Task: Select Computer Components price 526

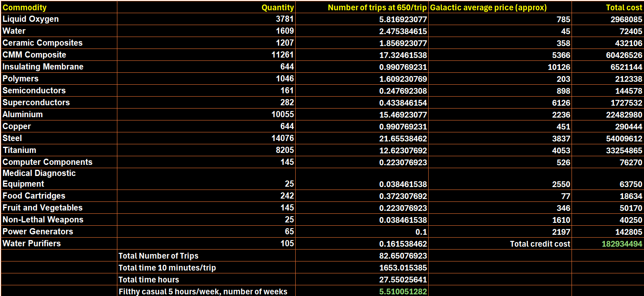Action: tap(500, 162)
